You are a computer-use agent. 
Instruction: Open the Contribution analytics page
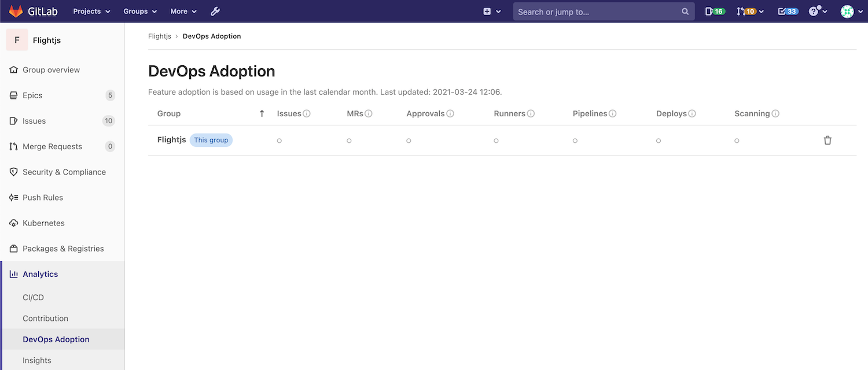tap(45, 318)
